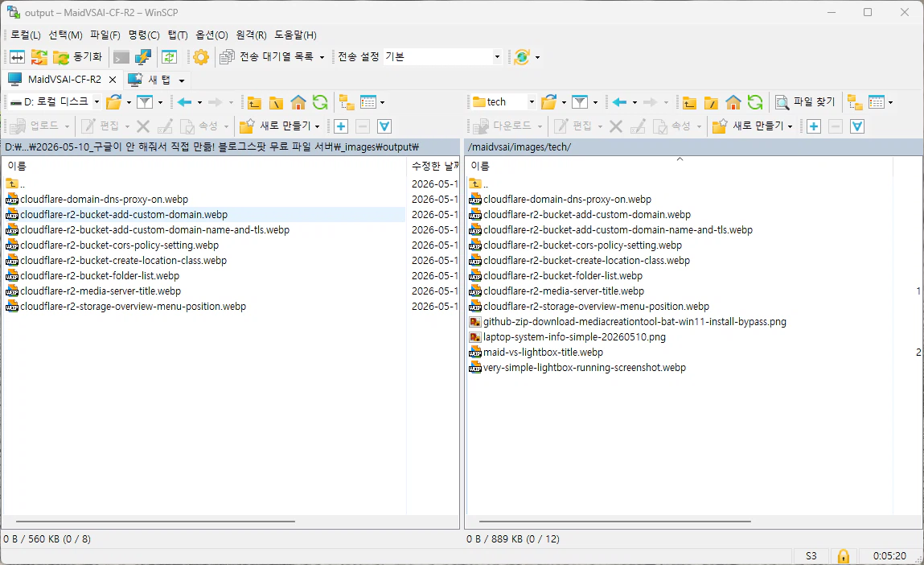Open session in PuTTY icon
Screen dimensions: 924x565
143,57
